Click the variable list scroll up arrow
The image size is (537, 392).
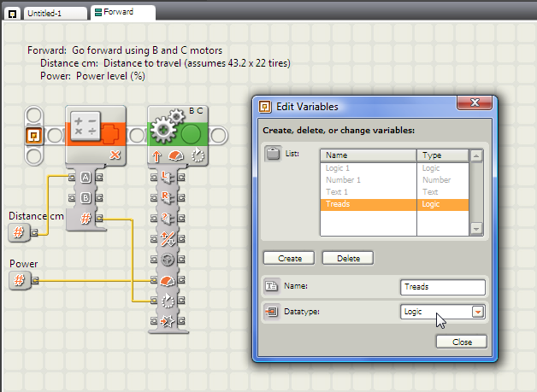pos(476,156)
